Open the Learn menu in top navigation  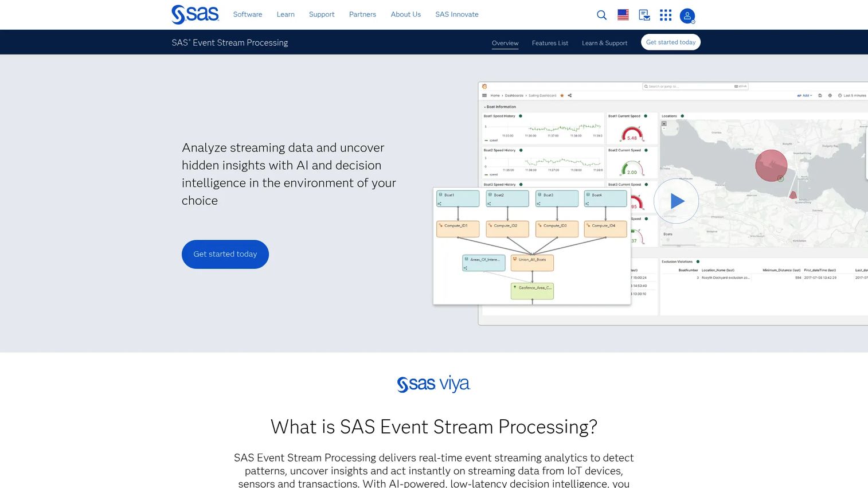click(286, 14)
